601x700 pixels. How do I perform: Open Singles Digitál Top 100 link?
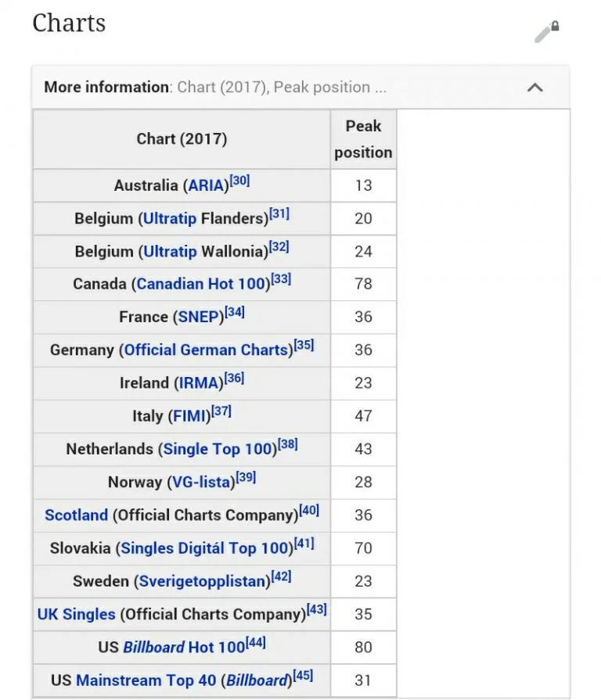pyautogui.click(x=203, y=548)
